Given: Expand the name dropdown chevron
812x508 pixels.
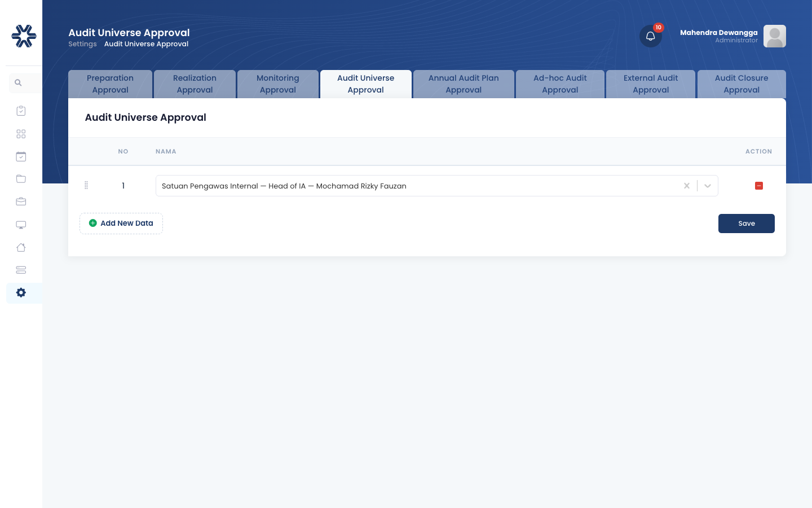Looking at the screenshot, I should (x=708, y=186).
